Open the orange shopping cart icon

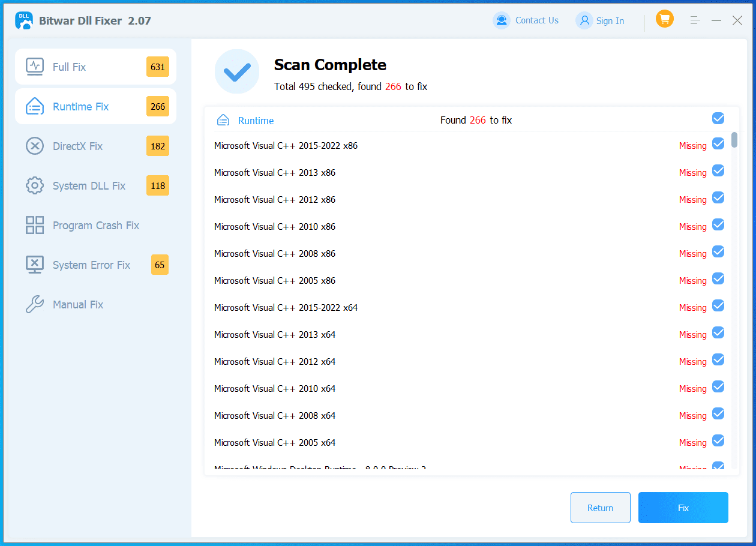(664, 19)
